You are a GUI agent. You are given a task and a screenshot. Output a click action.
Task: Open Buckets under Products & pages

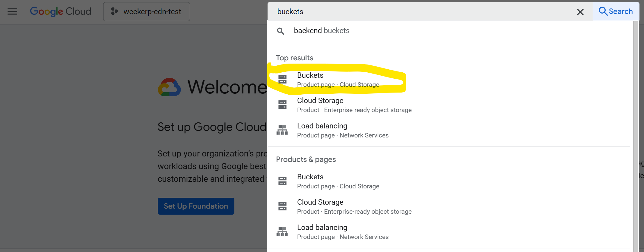pyautogui.click(x=338, y=181)
